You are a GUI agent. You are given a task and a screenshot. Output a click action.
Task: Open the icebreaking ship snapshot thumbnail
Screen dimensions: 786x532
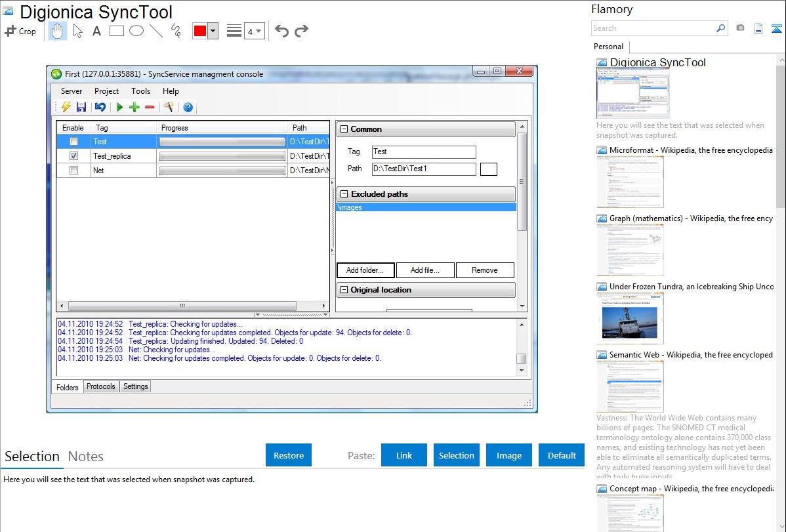coord(630,318)
